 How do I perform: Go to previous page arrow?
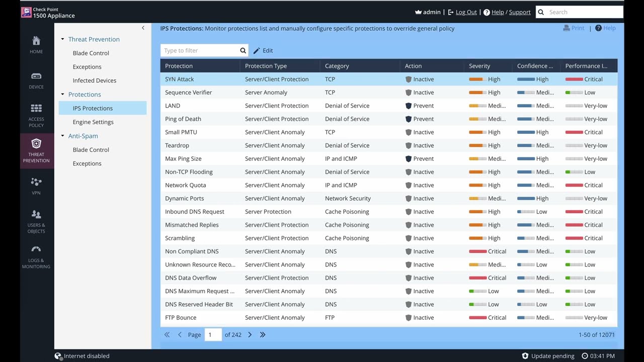tap(180, 335)
